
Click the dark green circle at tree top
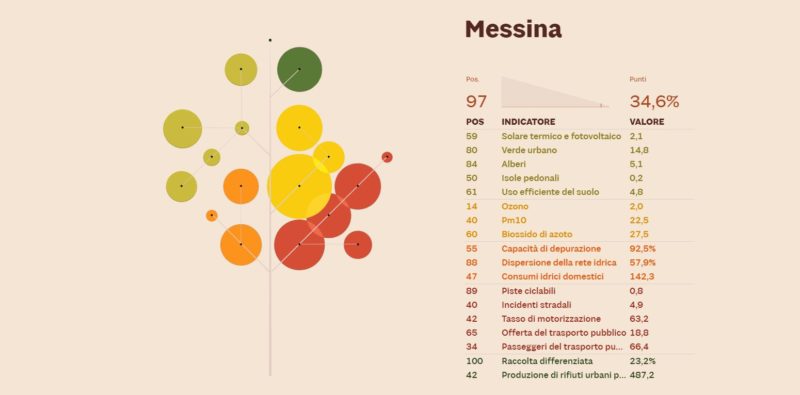[x=299, y=69]
